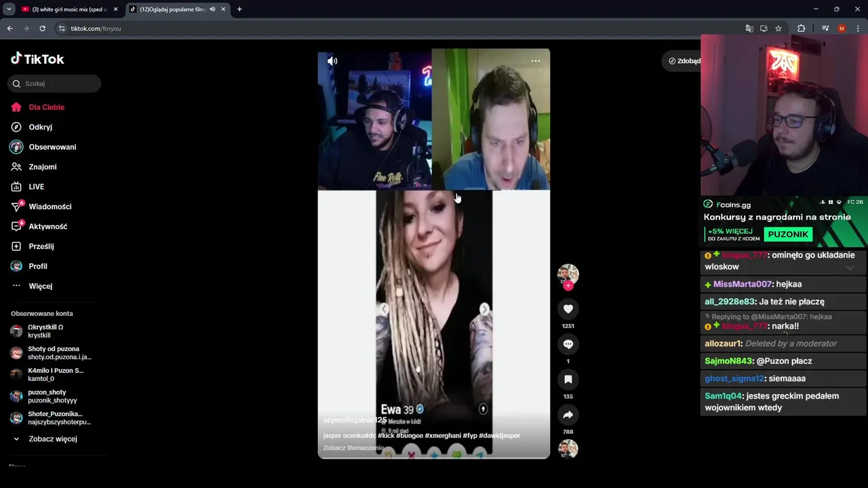Open the sound disc thumbnail
868x488 pixels.
coord(568,449)
